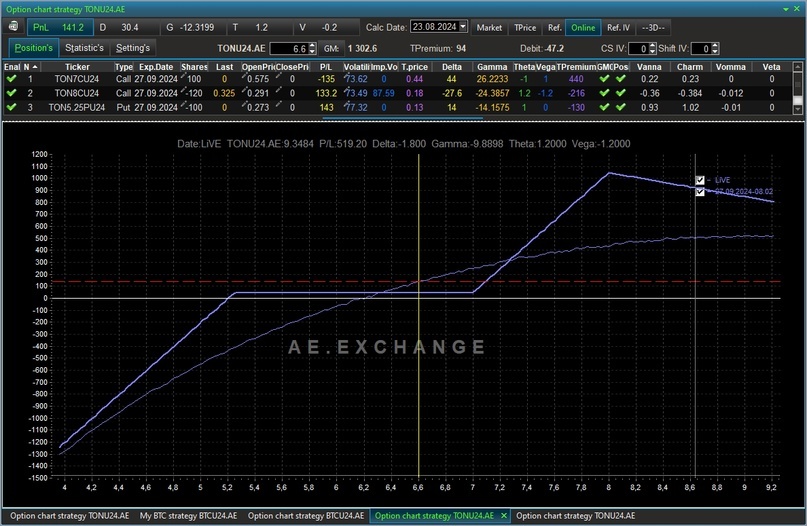Click volatility edit icon next to 77.32
This screenshot has width=807, height=526.
pos(346,105)
